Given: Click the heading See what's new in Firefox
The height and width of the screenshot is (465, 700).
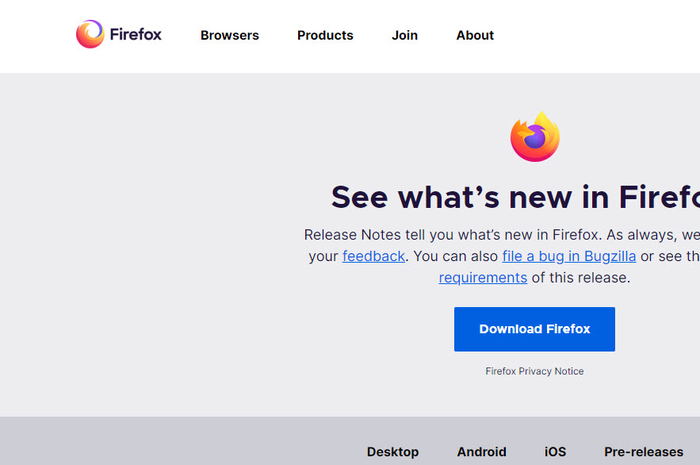Looking at the screenshot, I should (516, 197).
